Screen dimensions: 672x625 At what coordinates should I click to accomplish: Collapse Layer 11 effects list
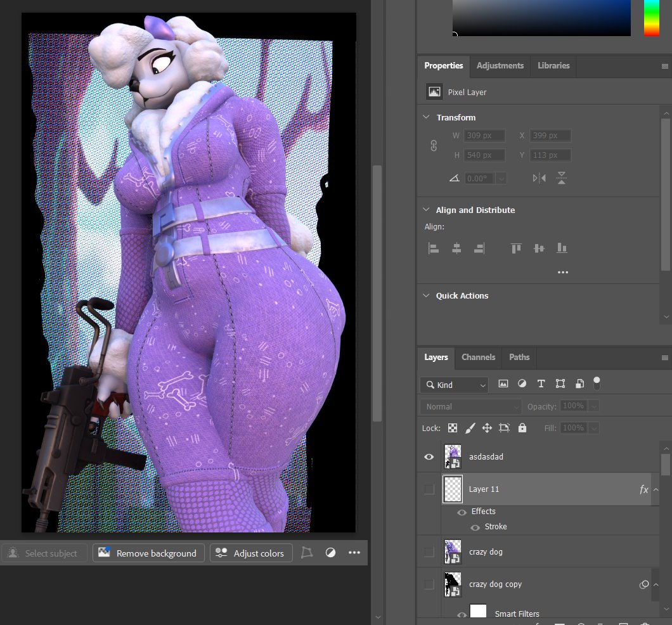point(656,489)
